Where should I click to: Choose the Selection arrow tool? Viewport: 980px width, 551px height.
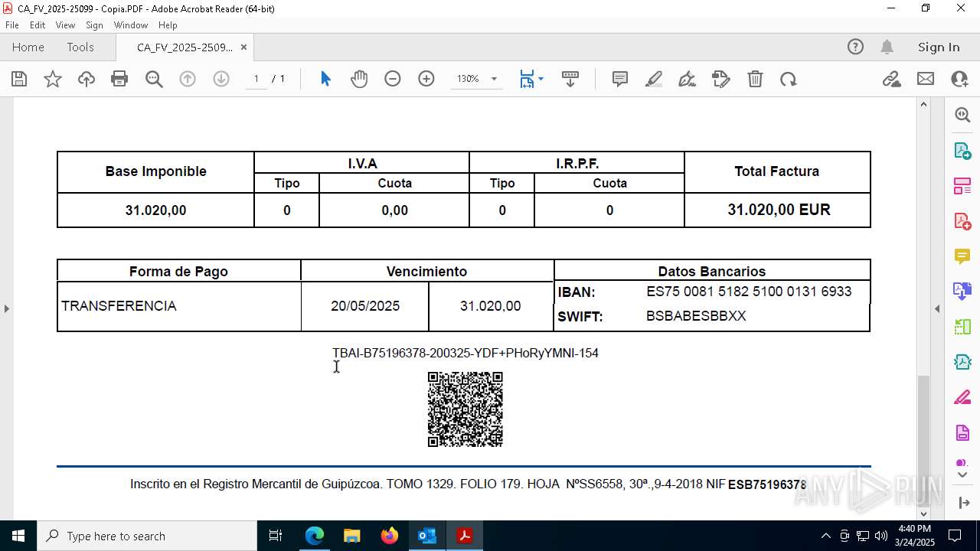point(325,79)
